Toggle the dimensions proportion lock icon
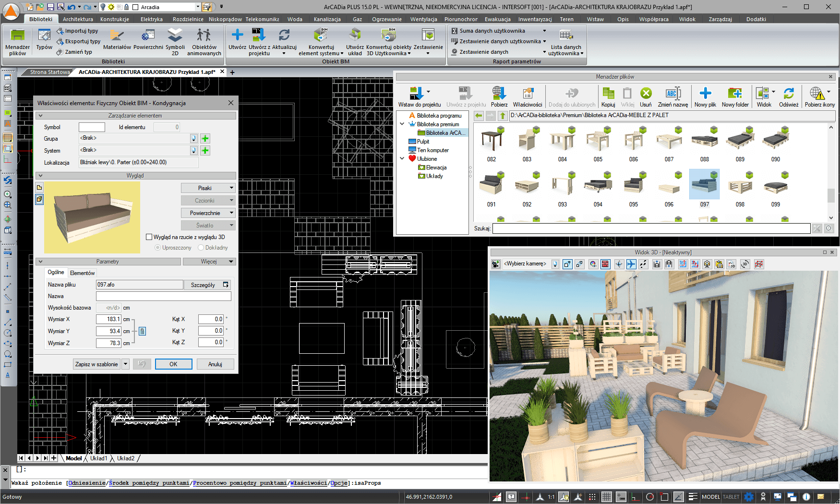 142,331
